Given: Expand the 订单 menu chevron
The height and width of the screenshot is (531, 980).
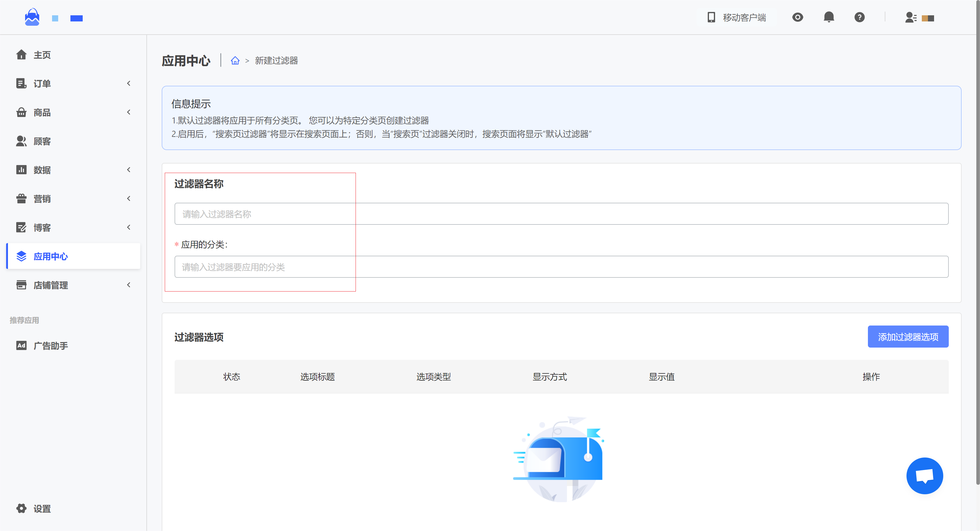Looking at the screenshot, I should [129, 83].
